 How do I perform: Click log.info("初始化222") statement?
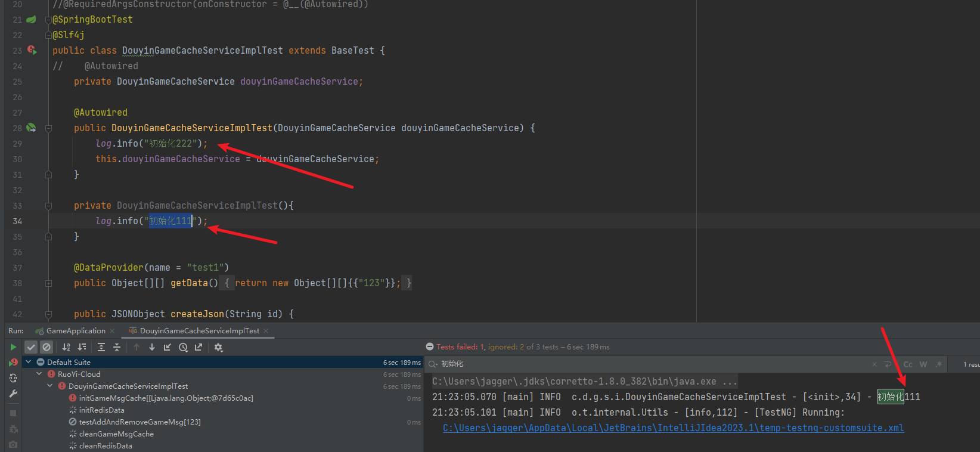click(151, 144)
